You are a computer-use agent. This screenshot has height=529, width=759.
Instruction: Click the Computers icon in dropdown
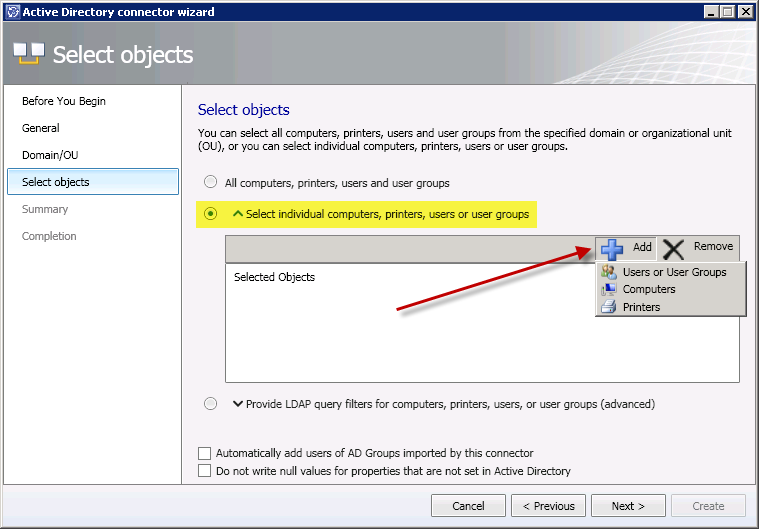[x=608, y=290]
